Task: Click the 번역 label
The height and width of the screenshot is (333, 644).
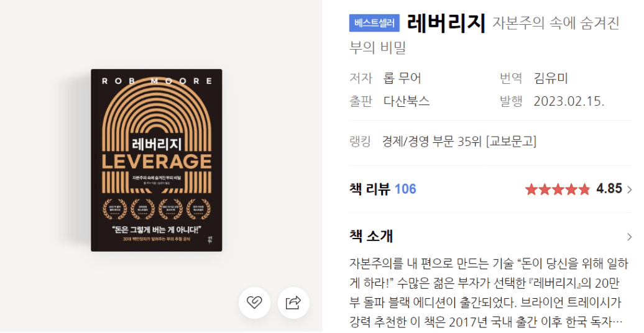Action: (x=511, y=78)
